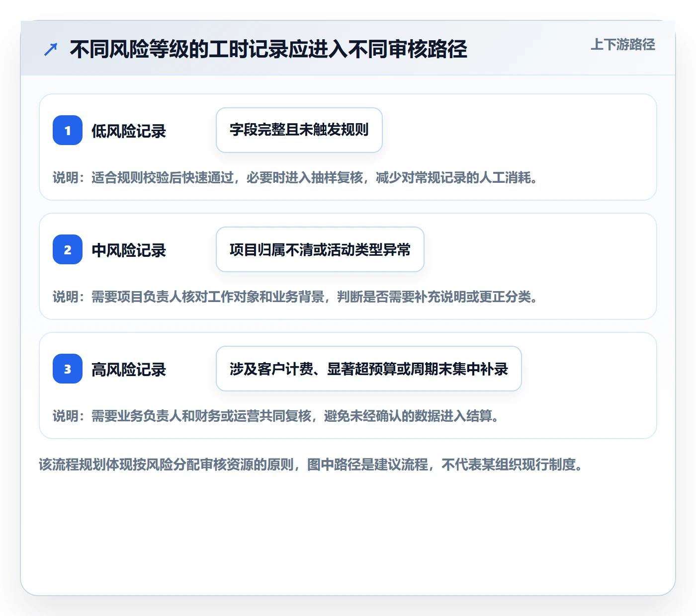696x616 pixels.
Task: Select the 低风险记录 heading
Action: (x=129, y=131)
